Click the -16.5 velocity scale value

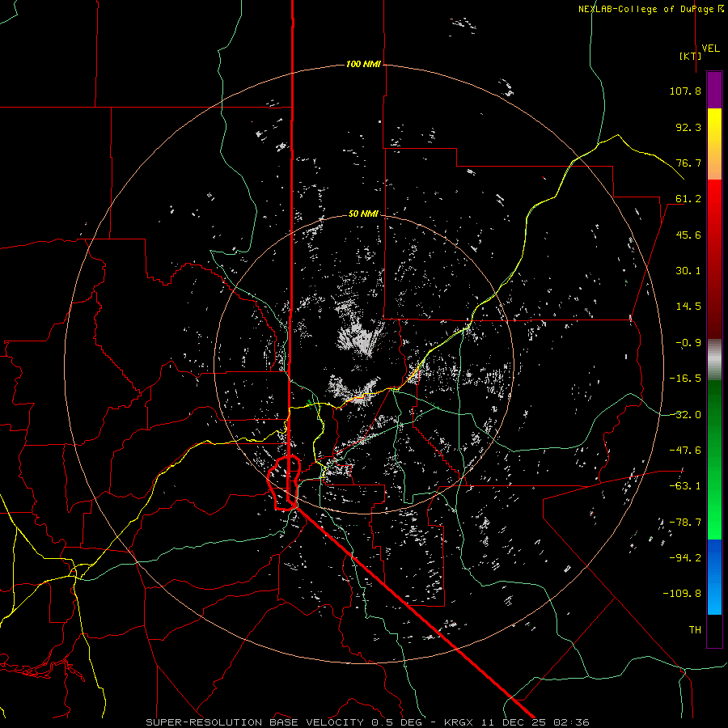click(685, 379)
